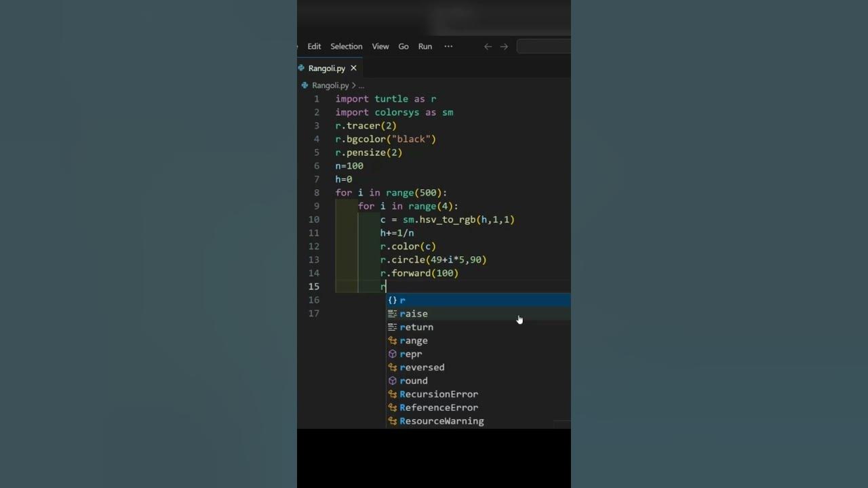Click the 'h+=1/n' code line
Viewport: 868px width, 488px height.
click(397, 233)
